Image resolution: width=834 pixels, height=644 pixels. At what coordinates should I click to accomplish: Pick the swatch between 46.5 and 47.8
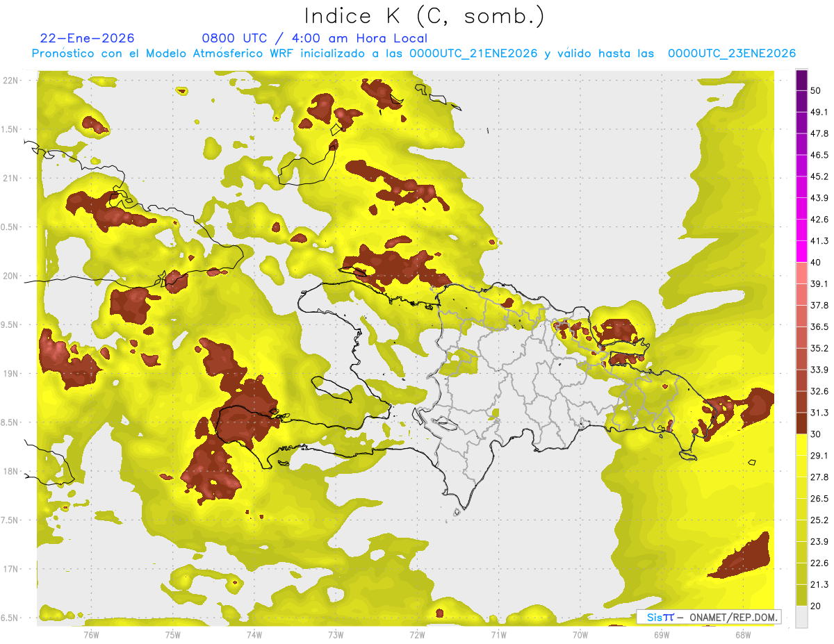coord(802,144)
